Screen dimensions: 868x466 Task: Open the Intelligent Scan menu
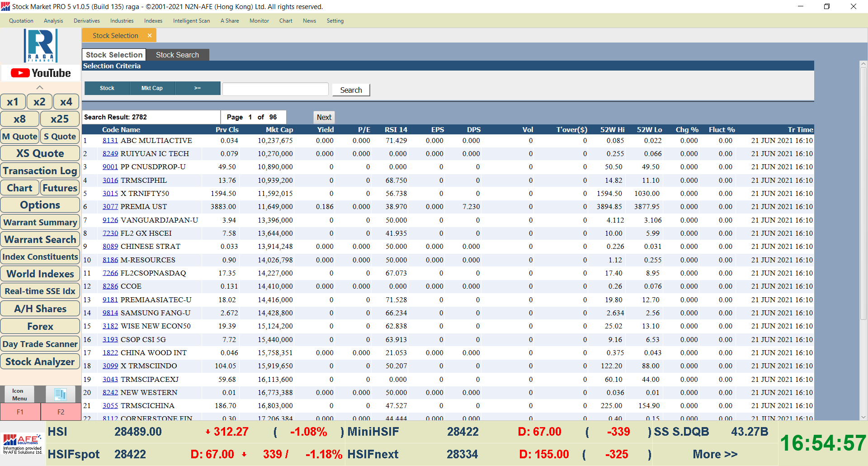coord(191,21)
